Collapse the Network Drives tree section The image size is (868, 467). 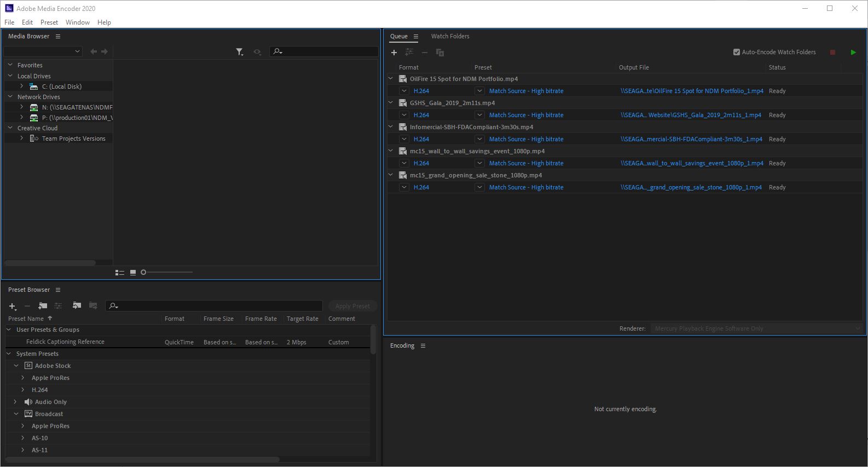pyautogui.click(x=10, y=97)
